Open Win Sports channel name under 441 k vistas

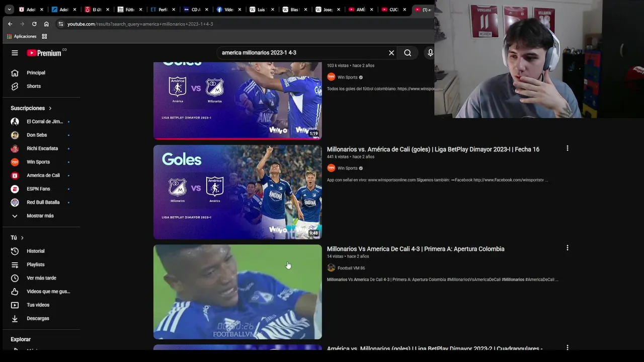click(347, 168)
